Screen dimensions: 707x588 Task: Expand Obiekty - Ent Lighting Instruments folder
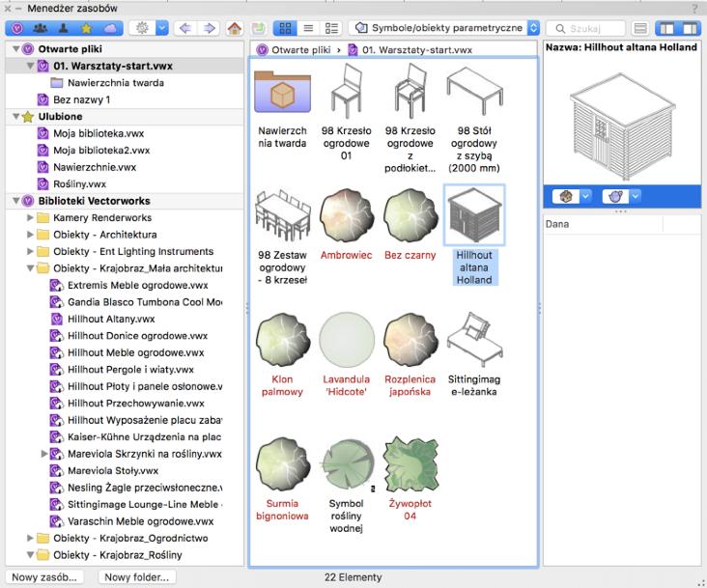tap(30, 251)
